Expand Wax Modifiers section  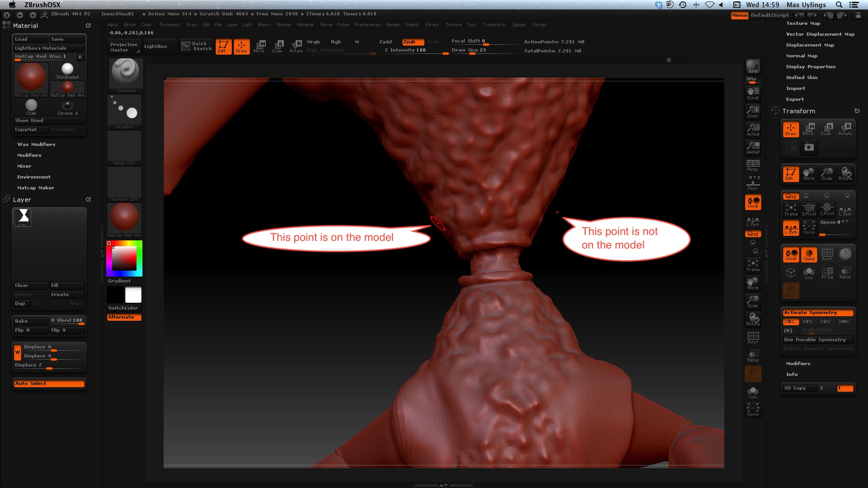[36, 145]
